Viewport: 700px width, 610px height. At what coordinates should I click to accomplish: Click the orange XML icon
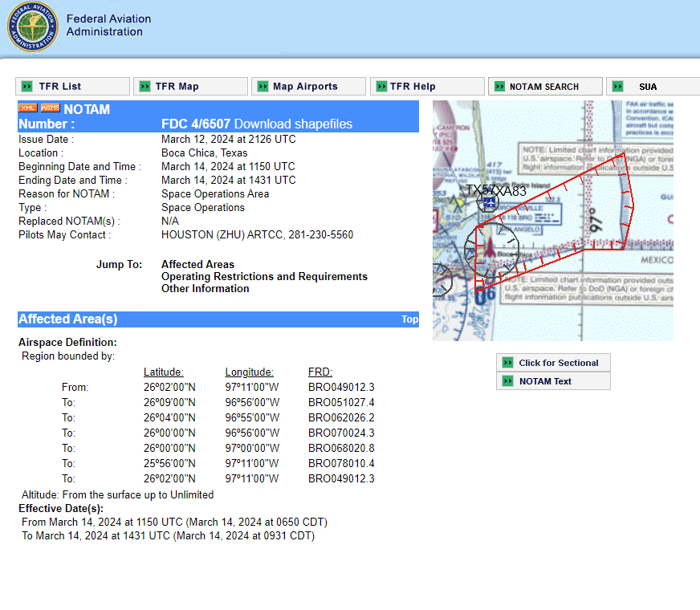(27, 108)
